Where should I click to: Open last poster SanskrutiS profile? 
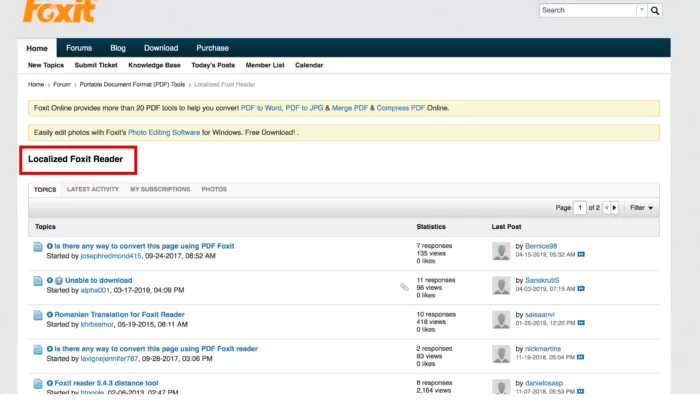pos(542,280)
